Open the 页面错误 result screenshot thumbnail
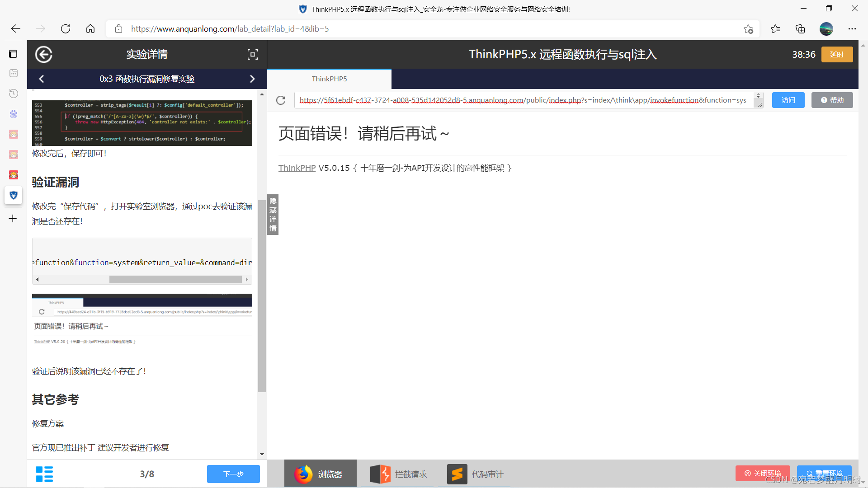The image size is (868, 488). pos(142,322)
